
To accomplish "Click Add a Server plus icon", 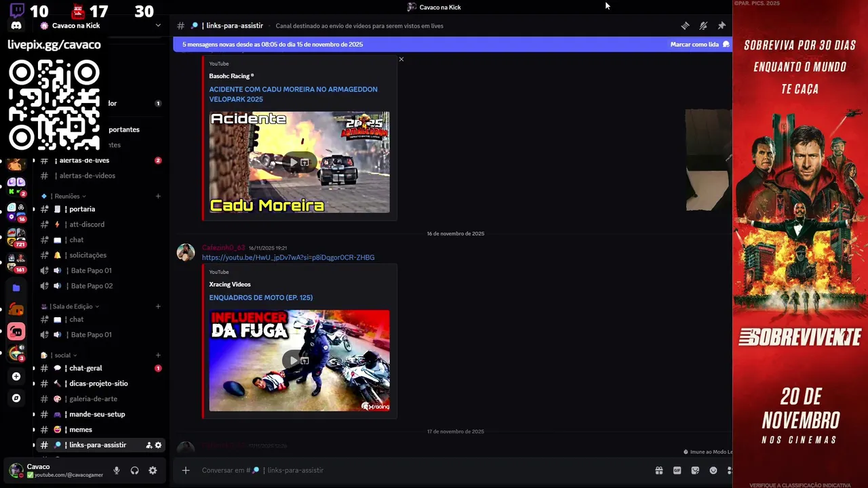I will pyautogui.click(x=16, y=376).
